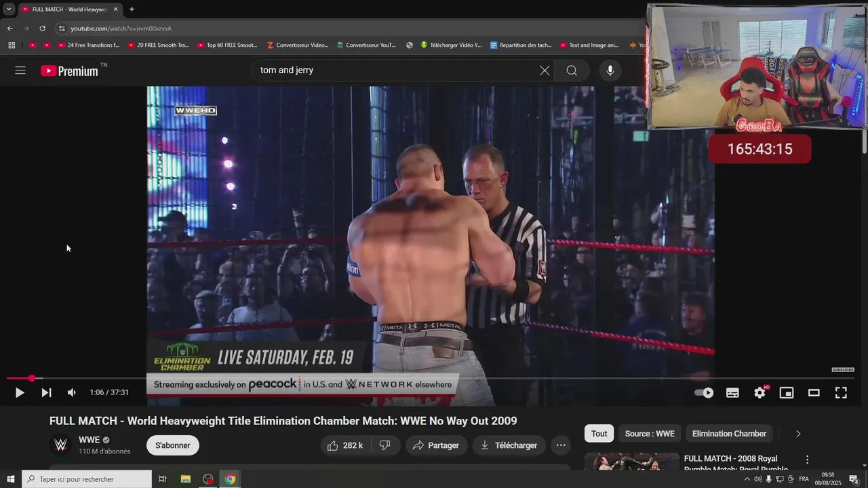Run the search with the magnifier button

[x=572, y=70]
